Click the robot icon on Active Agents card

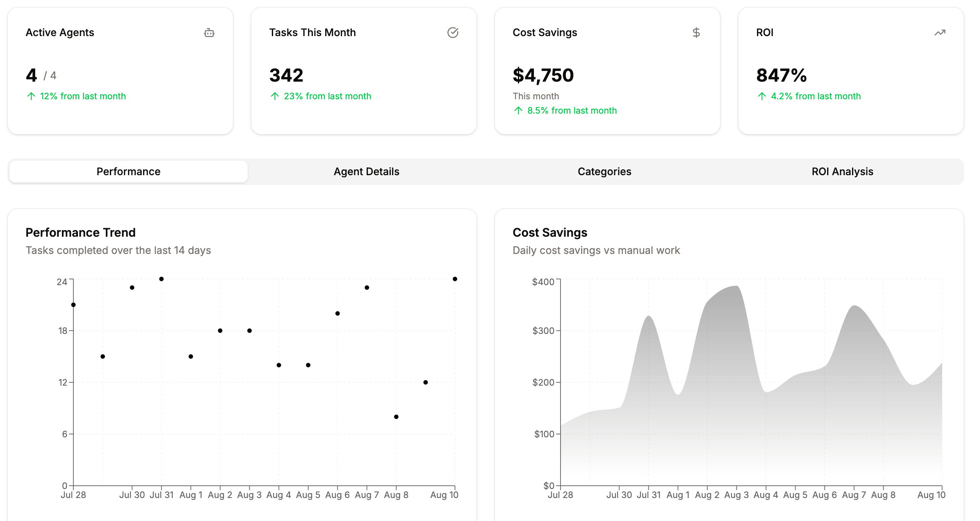pyautogui.click(x=209, y=32)
